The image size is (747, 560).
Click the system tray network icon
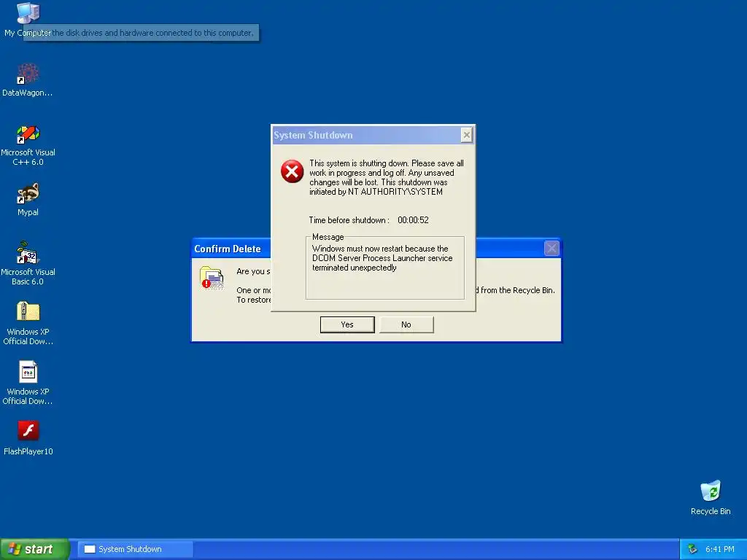692,549
